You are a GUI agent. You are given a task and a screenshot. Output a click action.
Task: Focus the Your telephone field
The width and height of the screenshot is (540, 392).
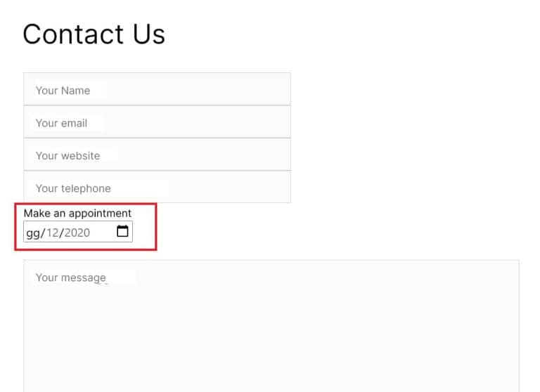click(x=157, y=187)
